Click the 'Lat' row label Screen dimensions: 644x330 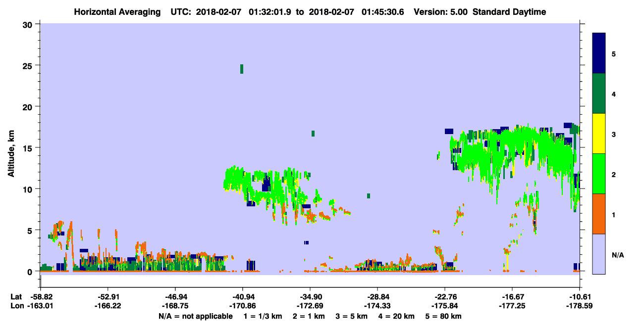coord(15,296)
